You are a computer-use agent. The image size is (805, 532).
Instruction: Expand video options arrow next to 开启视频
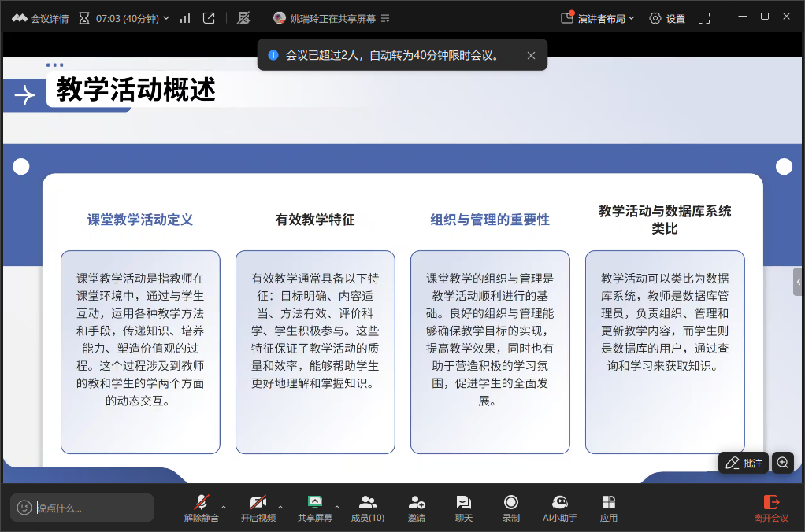point(280,507)
